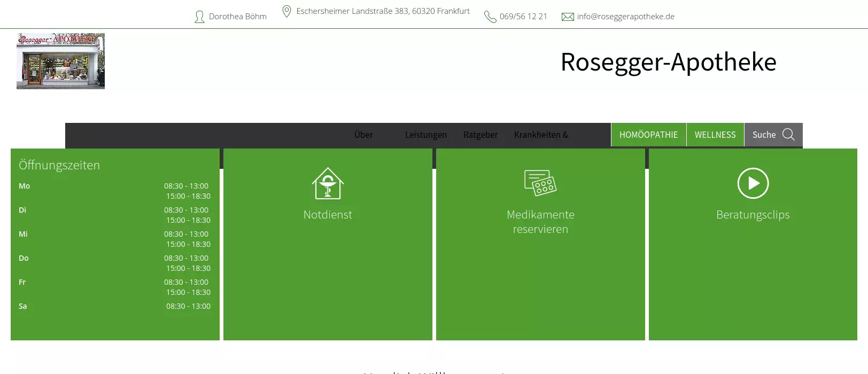Expand the Krankheiten & navigation entry

[x=541, y=135]
